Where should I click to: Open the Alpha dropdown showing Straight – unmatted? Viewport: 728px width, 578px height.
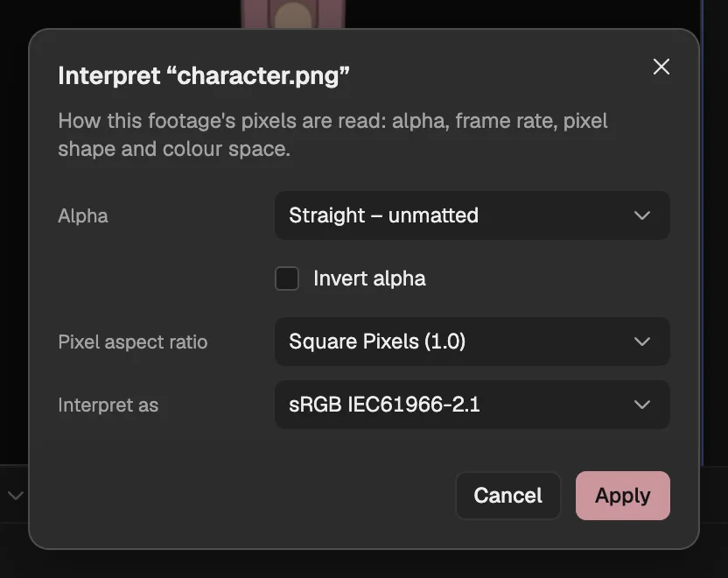click(x=472, y=215)
